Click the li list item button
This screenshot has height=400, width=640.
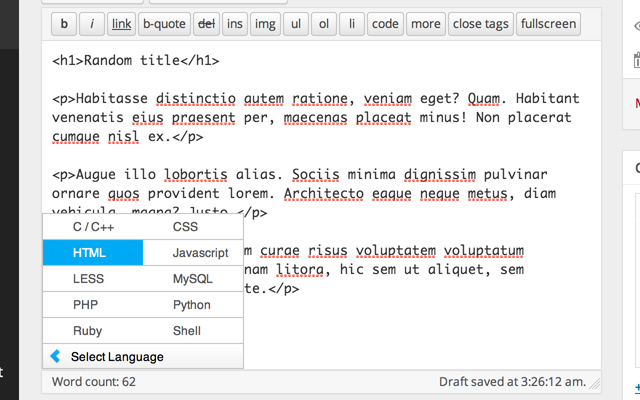coord(351,23)
